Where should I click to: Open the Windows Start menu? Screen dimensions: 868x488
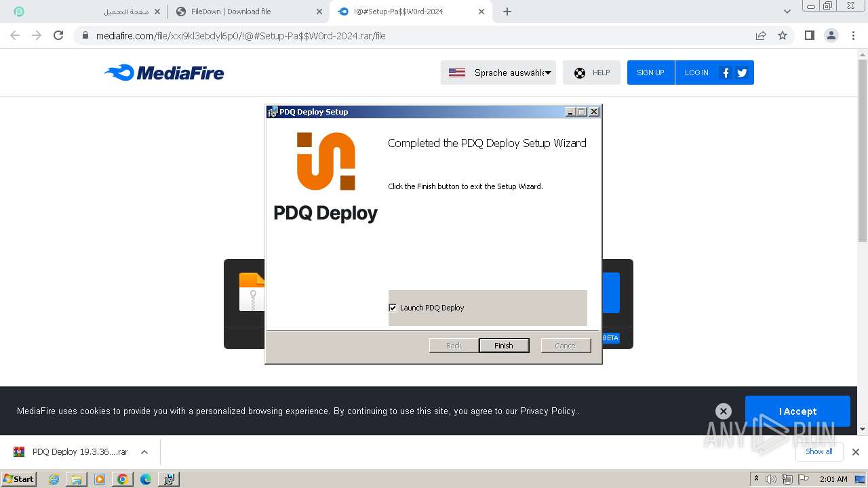(19, 479)
